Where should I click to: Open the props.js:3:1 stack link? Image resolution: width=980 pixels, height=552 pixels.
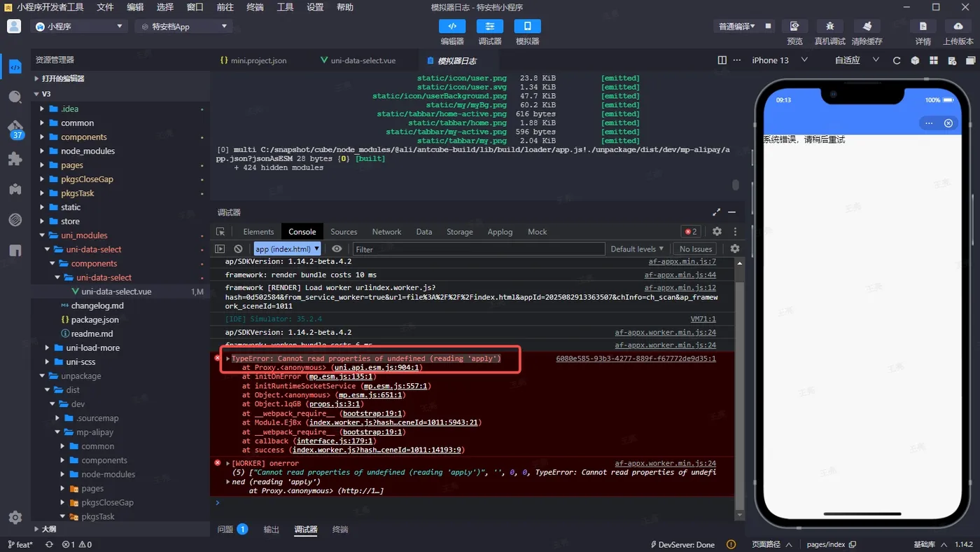coord(335,404)
